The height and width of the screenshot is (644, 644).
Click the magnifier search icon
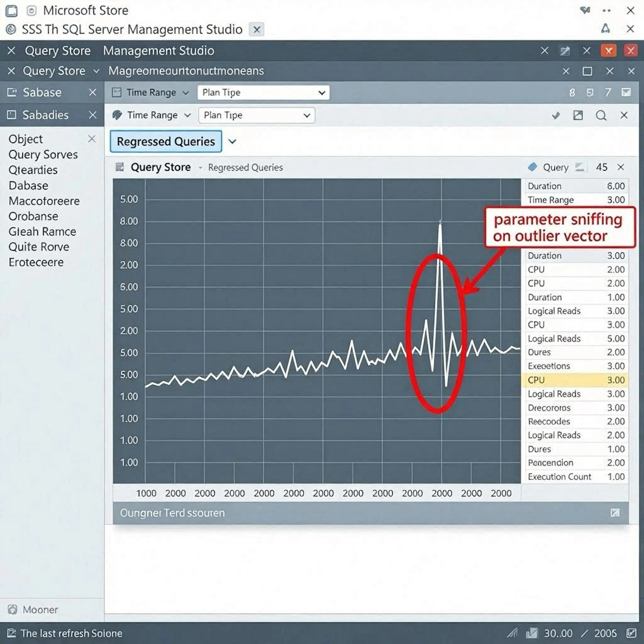point(601,116)
